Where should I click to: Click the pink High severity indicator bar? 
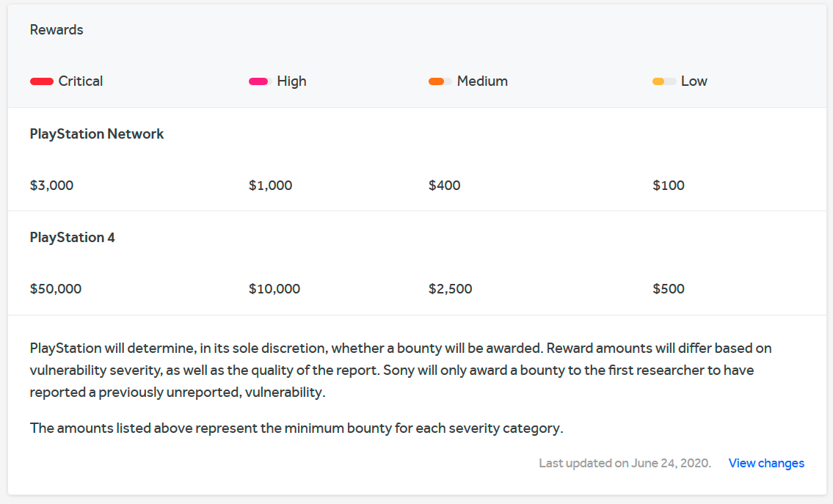pos(260,81)
